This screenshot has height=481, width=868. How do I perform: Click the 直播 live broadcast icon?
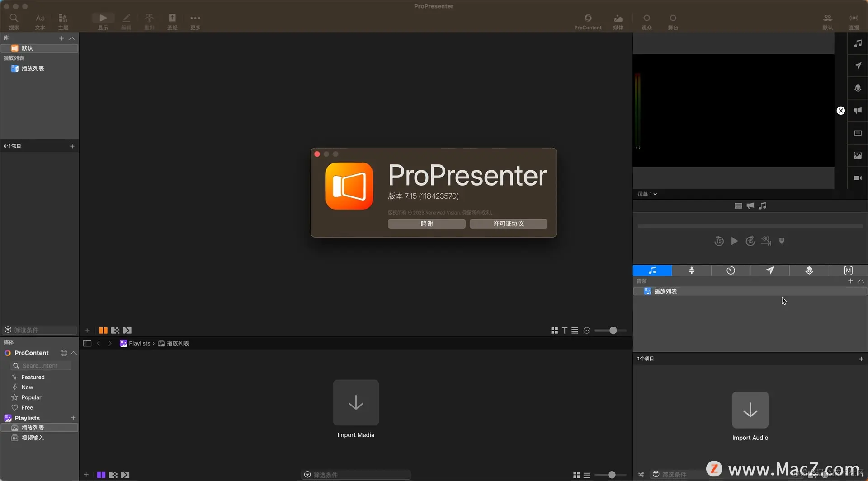[854, 21]
